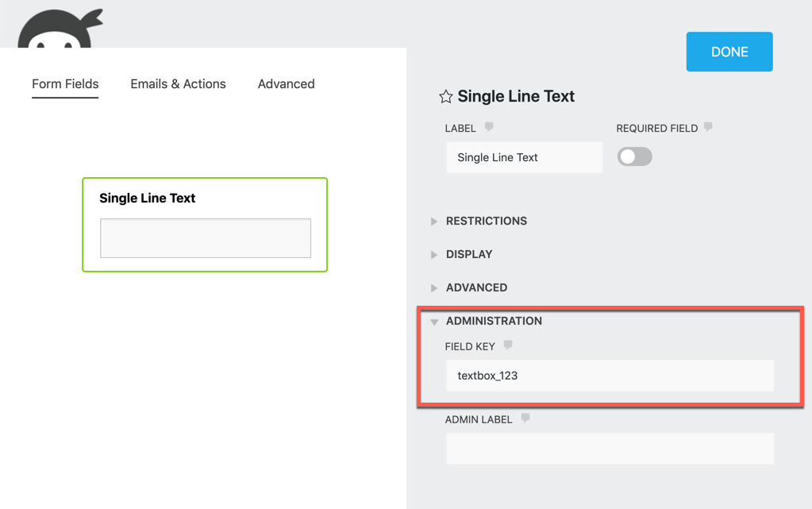812x509 pixels.
Task: Click the help icon next to REQUIRED FIELD
Action: [708, 127]
